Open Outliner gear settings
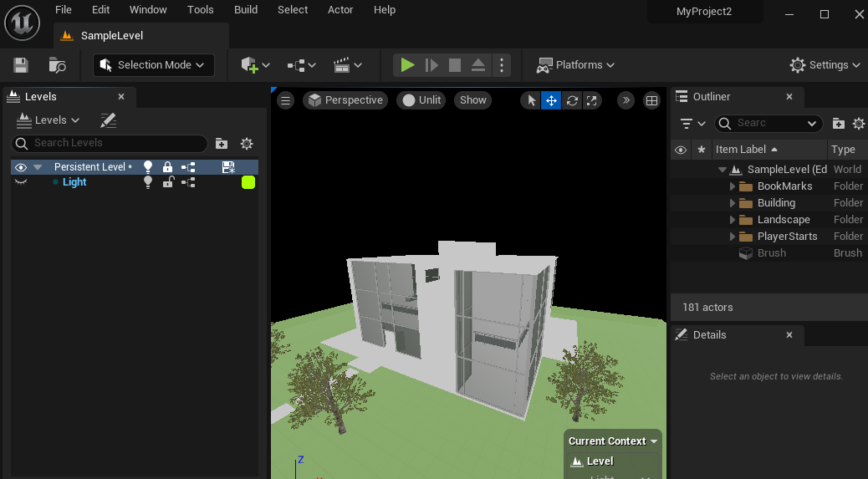868x479 pixels. coord(859,124)
